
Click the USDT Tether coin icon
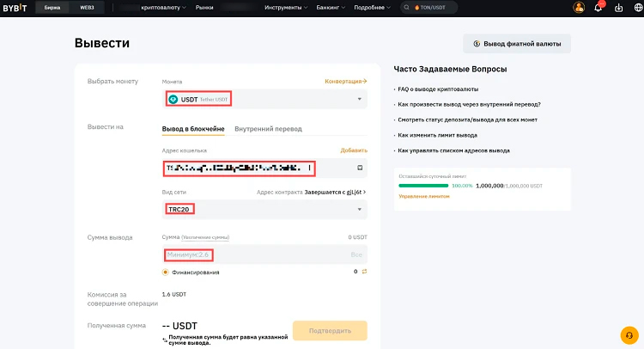coord(173,100)
